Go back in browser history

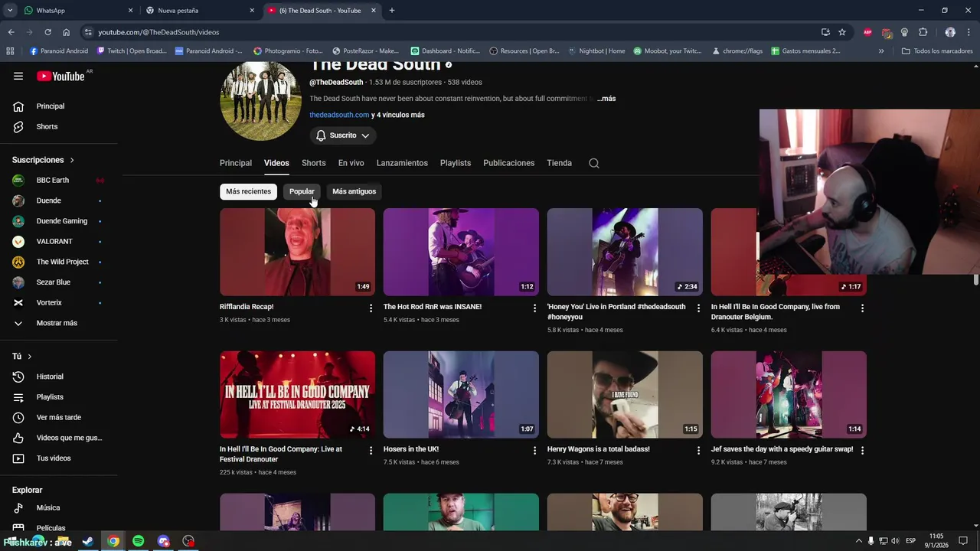[11, 32]
